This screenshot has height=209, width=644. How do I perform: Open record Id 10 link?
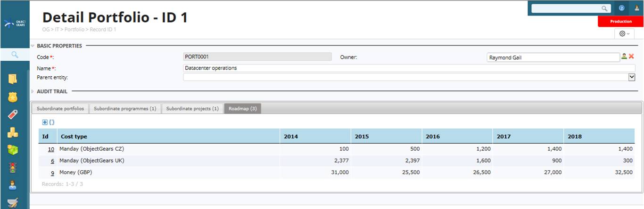(x=51, y=149)
